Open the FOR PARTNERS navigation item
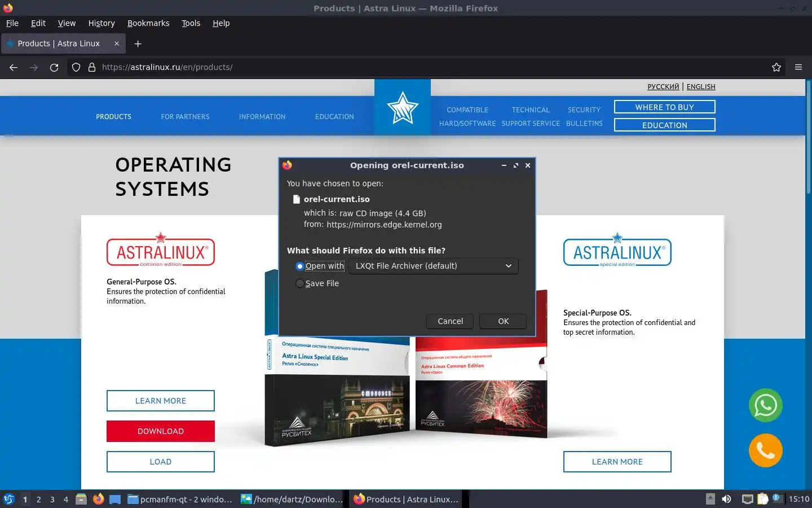The image size is (812, 508). [x=185, y=117]
